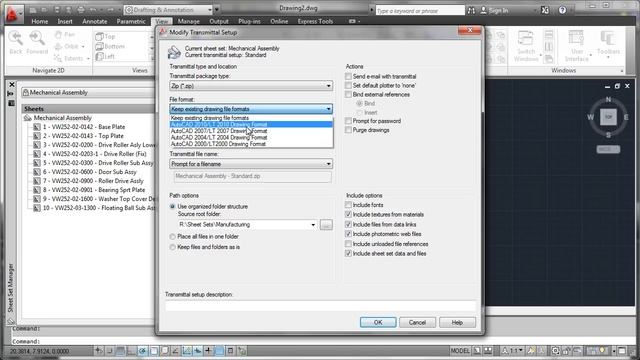Open the annotation scale 1:1 dropdown
640x360 pixels.
pyautogui.click(x=521, y=351)
